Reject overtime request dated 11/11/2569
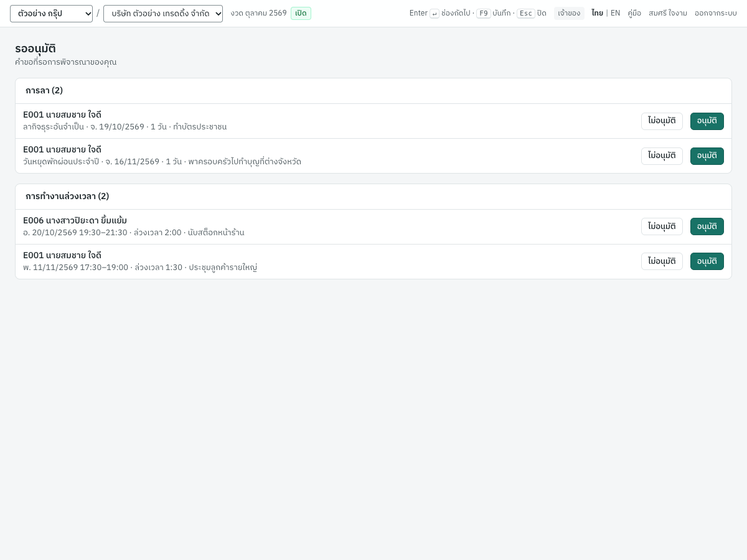The height and width of the screenshot is (560, 747). coord(662,261)
